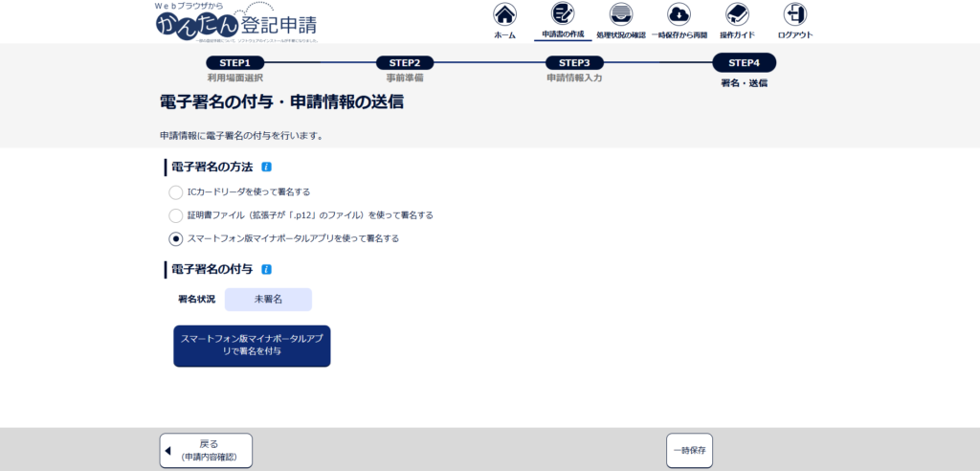The width and height of the screenshot is (980, 471).
Task: Click STEP4 署名・送信 step marker
Action: pyautogui.click(x=744, y=63)
